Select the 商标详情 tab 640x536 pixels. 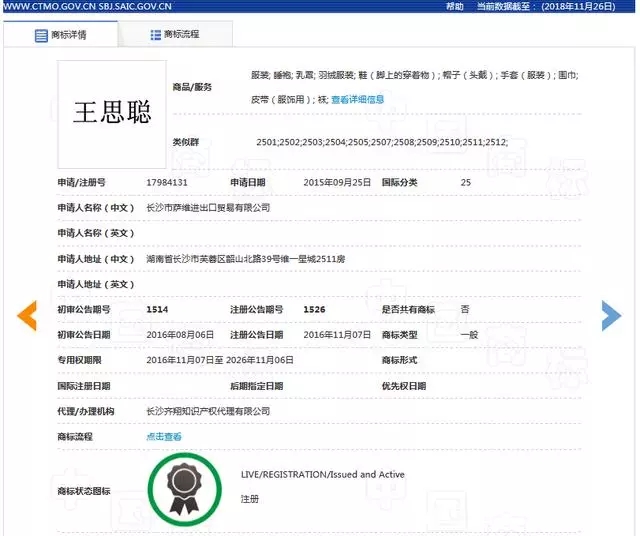(x=60, y=35)
